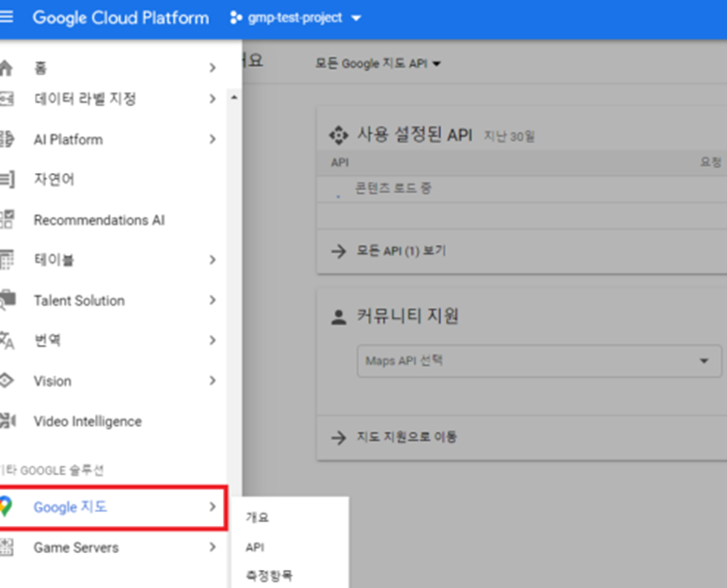Viewport: 727px width, 588px height.
Task: Open the gmp-test-project project selector dropdown
Action: 295,18
